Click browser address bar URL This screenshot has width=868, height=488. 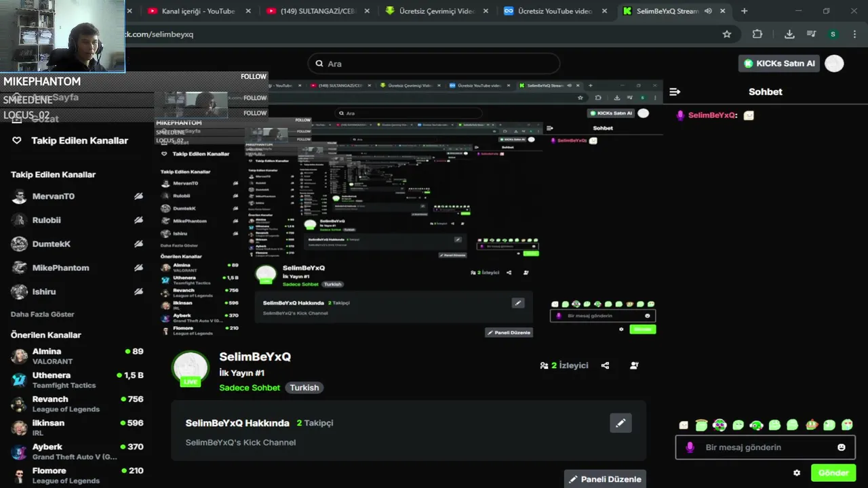(x=159, y=34)
